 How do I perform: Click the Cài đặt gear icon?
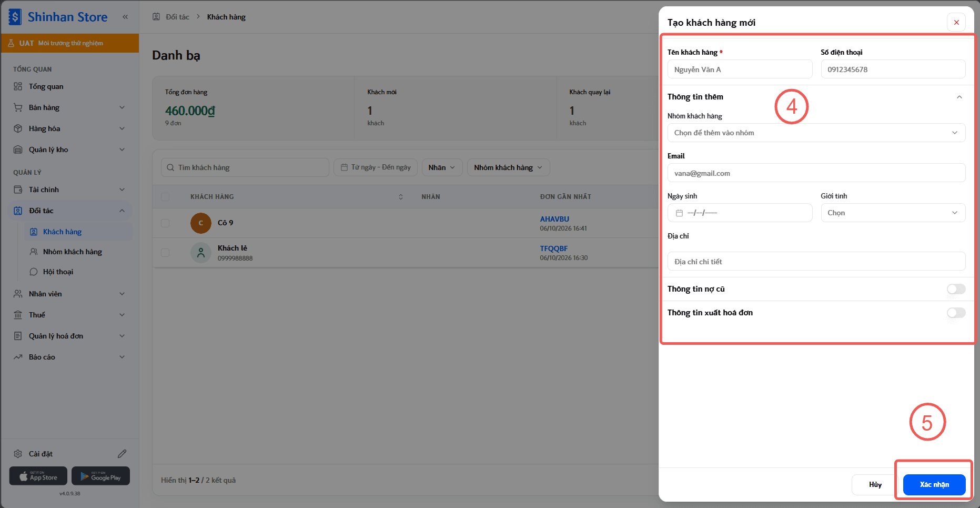pyautogui.click(x=18, y=454)
